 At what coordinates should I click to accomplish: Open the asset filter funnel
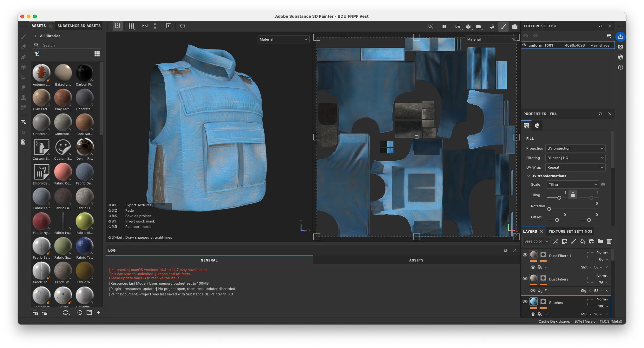[x=37, y=54]
